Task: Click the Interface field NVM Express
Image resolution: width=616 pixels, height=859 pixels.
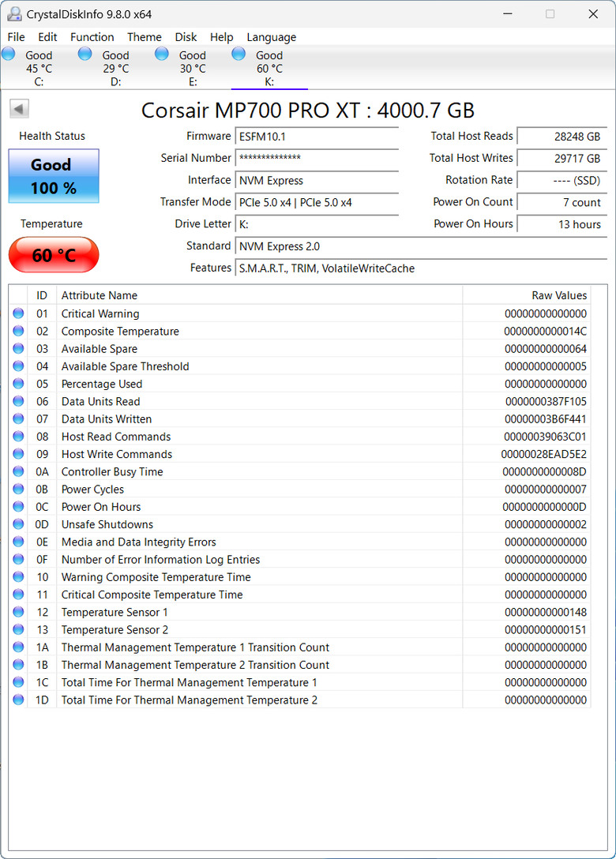Action: [x=317, y=180]
